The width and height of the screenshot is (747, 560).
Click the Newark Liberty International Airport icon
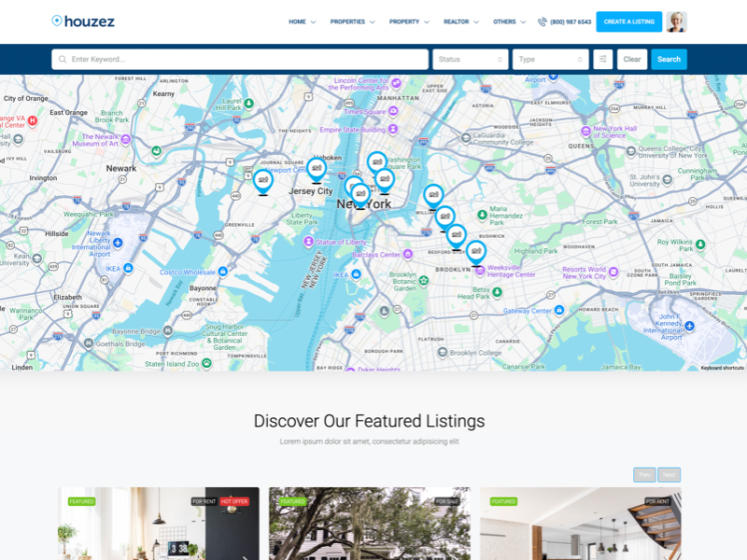click(118, 244)
